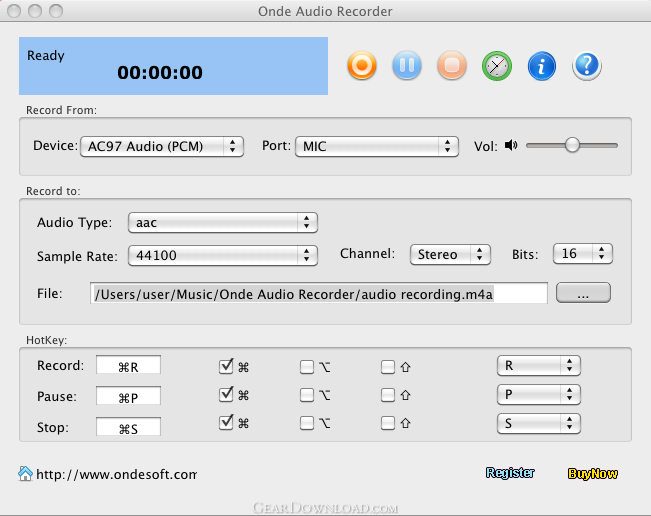Enable Shift modifier for Record hotkey
The image size is (651, 516).
pos(388,367)
